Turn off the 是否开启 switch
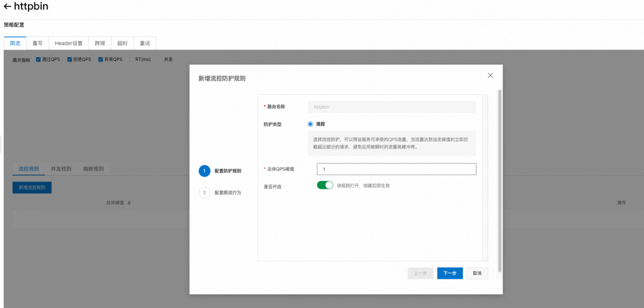Image resolution: width=644 pixels, height=308 pixels. (325, 186)
